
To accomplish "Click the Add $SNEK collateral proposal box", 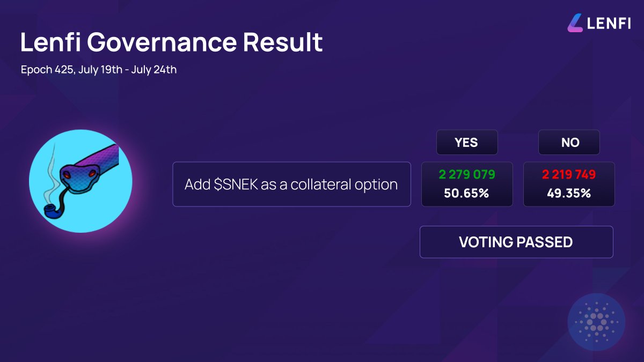I will coord(291,184).
